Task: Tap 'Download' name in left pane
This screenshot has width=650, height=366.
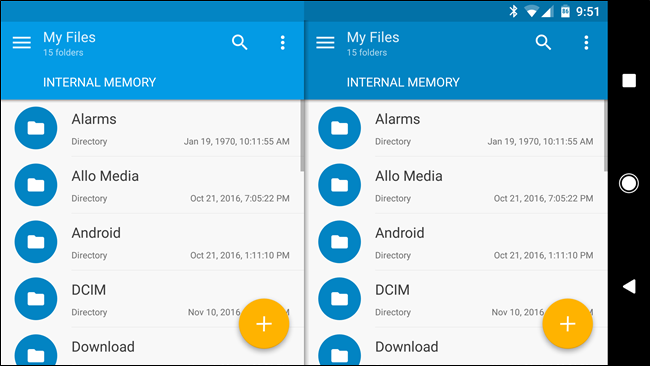Action: pos(103,347)
